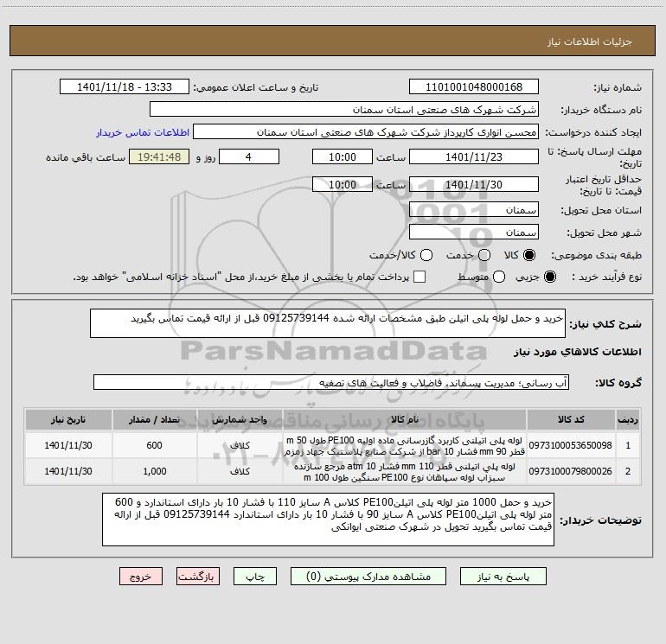
Task: Click the price validity date 1401/11/30 field
Action: (474, 184)
